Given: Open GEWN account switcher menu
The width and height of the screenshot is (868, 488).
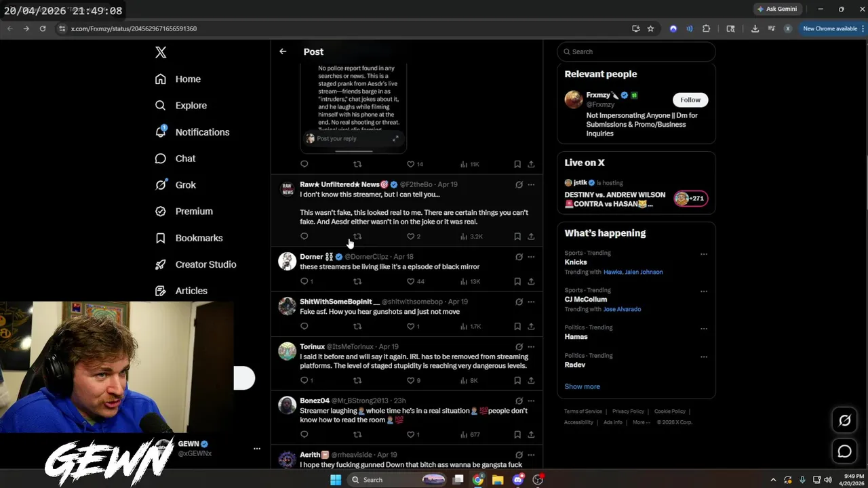Looking at the screenshot, I should point(257,449).
